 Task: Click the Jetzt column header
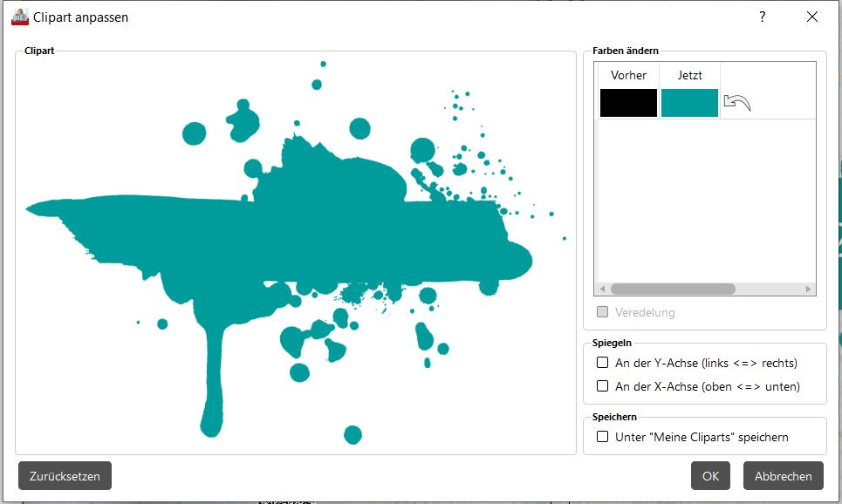[689, 75]
